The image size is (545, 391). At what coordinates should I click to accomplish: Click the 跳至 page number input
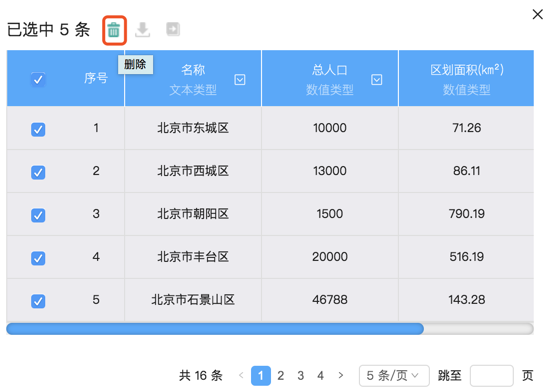[x=491, y=376]
